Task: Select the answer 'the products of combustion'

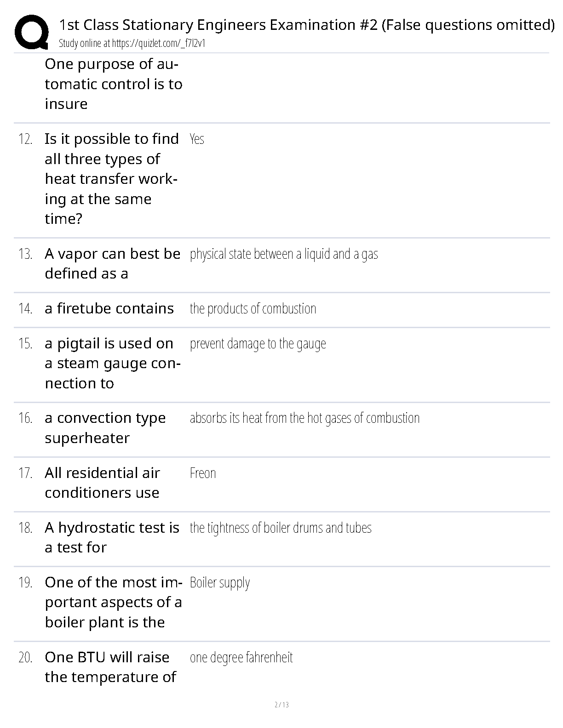Action: pyautogui.click(x=253, y=308)
